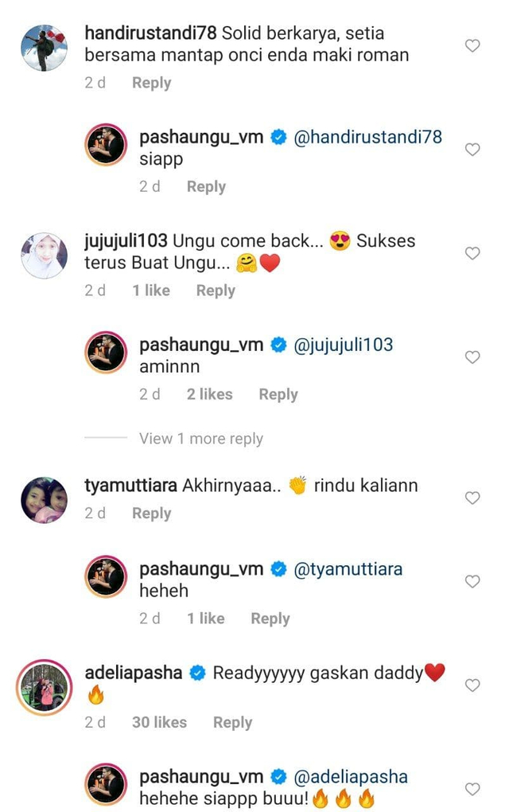Open the @handirustandi78 mention link
Image resolution: width=509 pixels, height=812 pixels.
tap(367, 137)
